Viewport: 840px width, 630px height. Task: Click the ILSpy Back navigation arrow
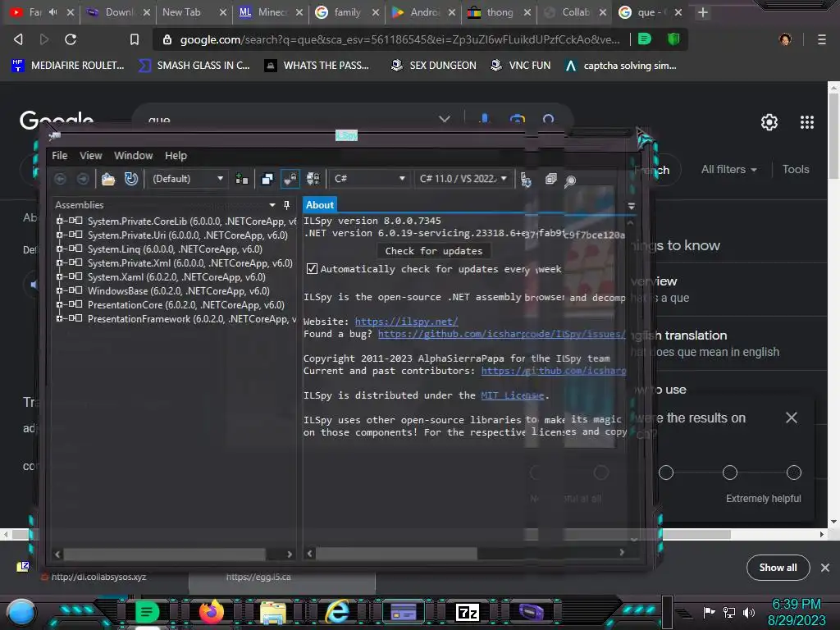pyautogui.click(x=60, y=179)
